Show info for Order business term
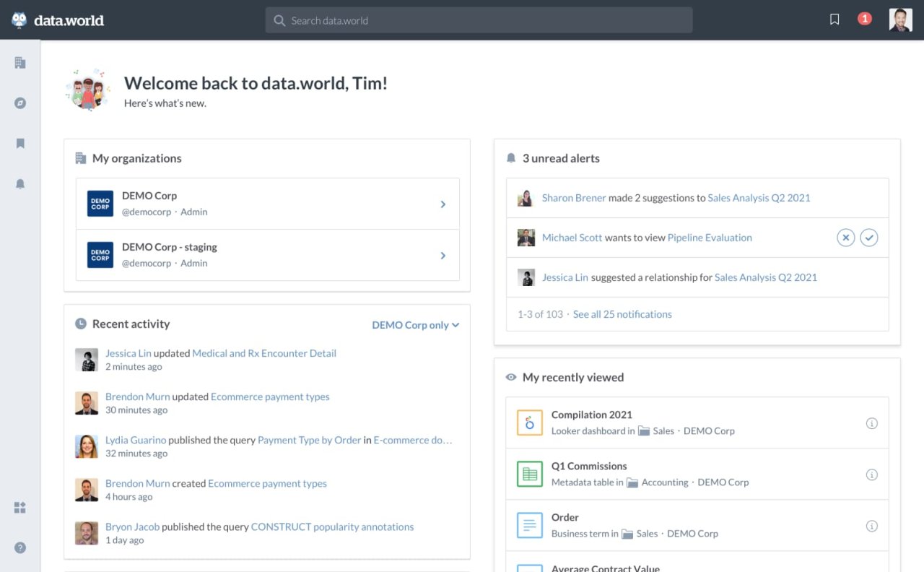Viewport: 924px width, 572px height. (x=871, y=526)
